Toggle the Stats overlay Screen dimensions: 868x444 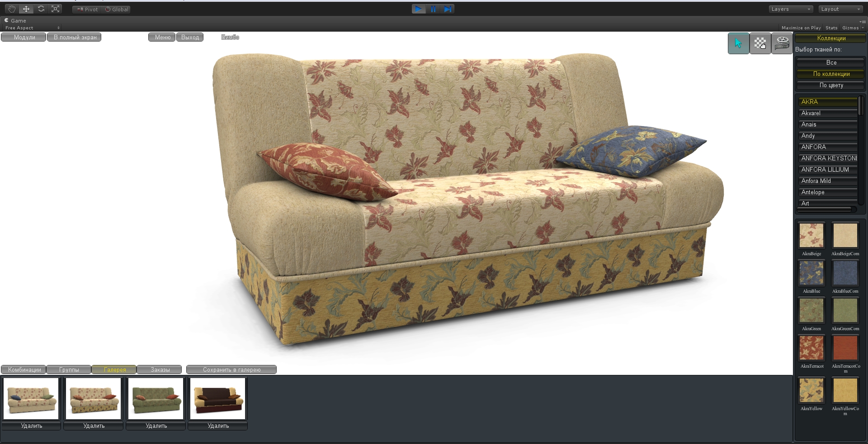[x=831, y=28]
